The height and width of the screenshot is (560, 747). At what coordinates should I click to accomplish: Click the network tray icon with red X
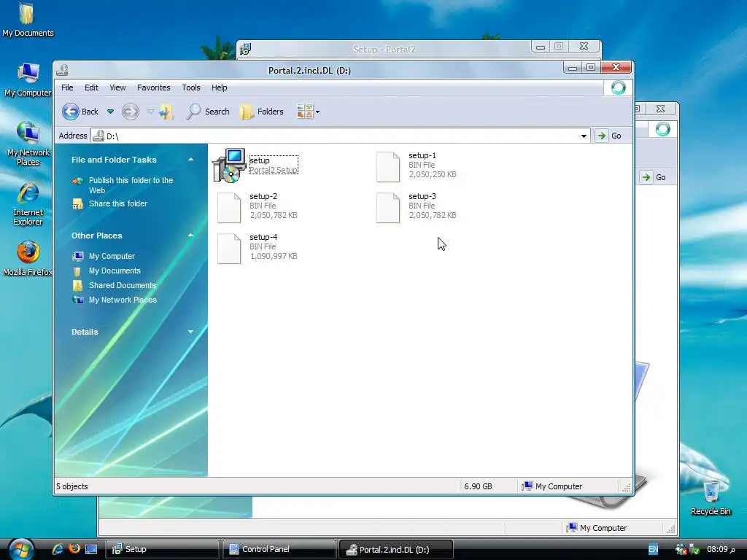coord(681,549)
